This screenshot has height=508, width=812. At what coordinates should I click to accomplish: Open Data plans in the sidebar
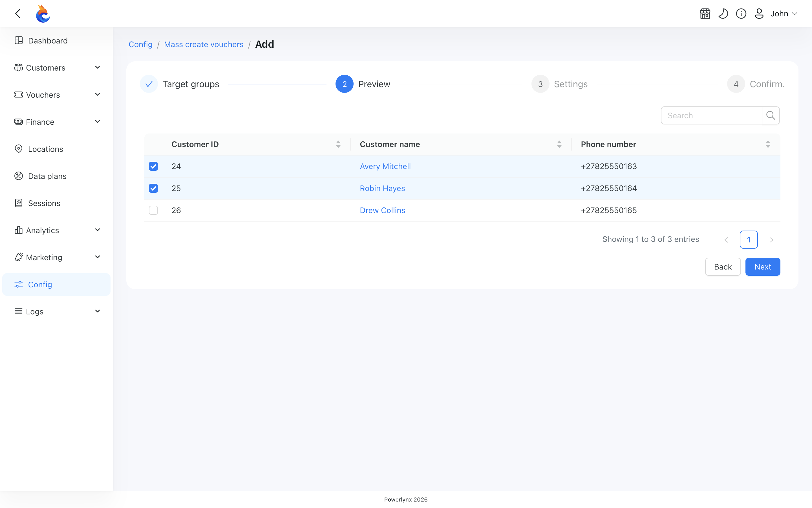coord(56,176)
